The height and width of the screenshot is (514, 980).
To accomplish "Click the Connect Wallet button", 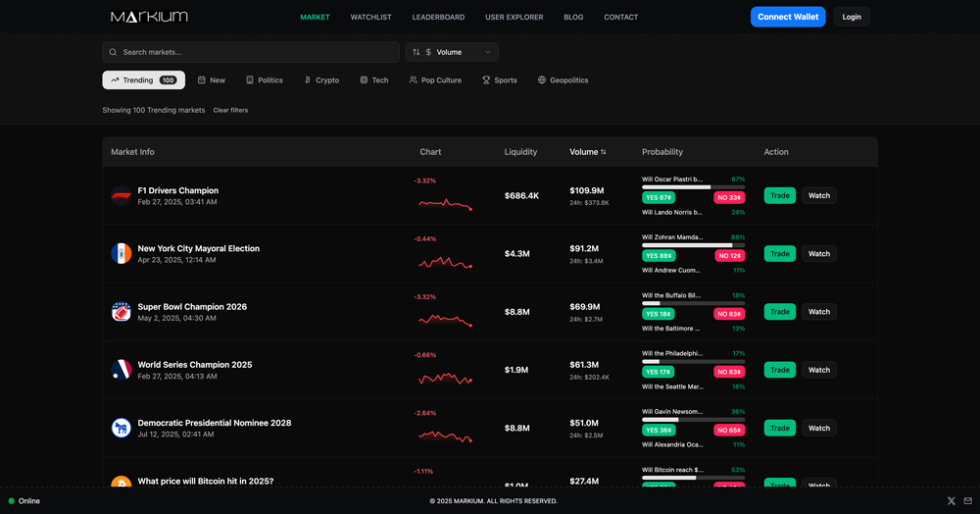I will [x=788, y=17].
